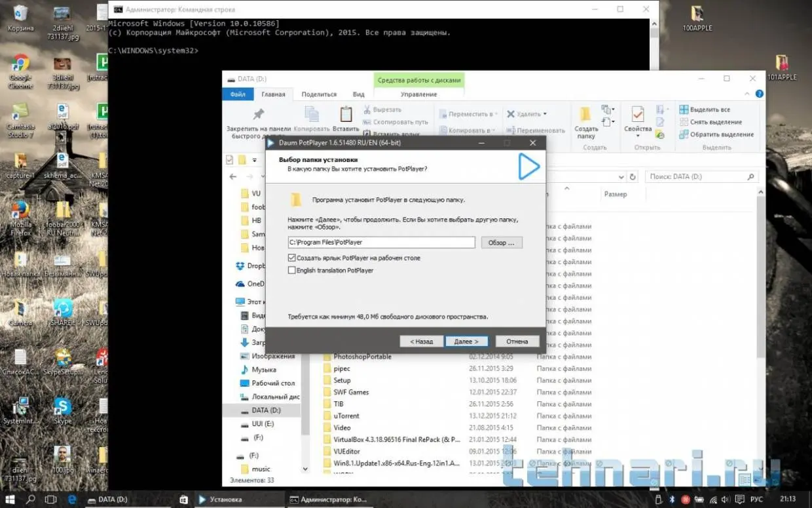This screenshot has height=508, width=812.
Task: Click Explorer search box Поиск: DATA (D:)
Action: pyautogui.click(x=701, y=177)
